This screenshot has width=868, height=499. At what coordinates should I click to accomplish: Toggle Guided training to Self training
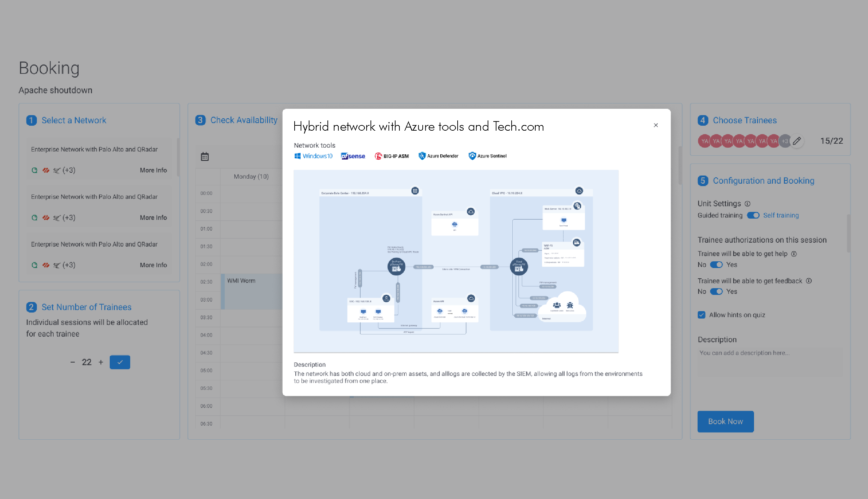[753, 215]
